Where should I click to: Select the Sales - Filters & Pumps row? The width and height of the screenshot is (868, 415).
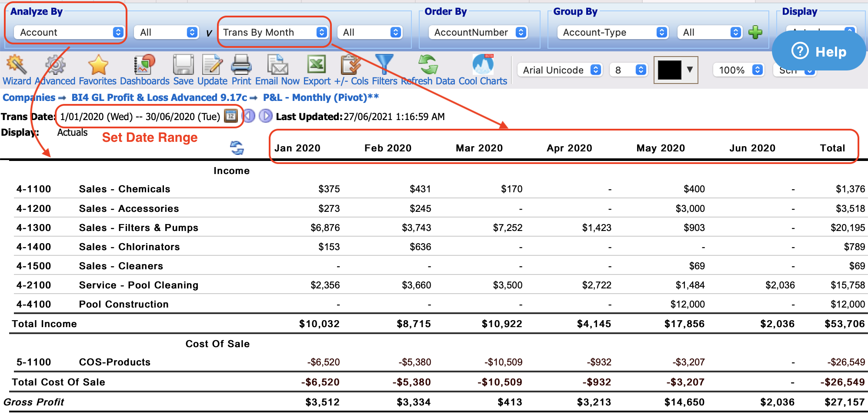[440, 228]
